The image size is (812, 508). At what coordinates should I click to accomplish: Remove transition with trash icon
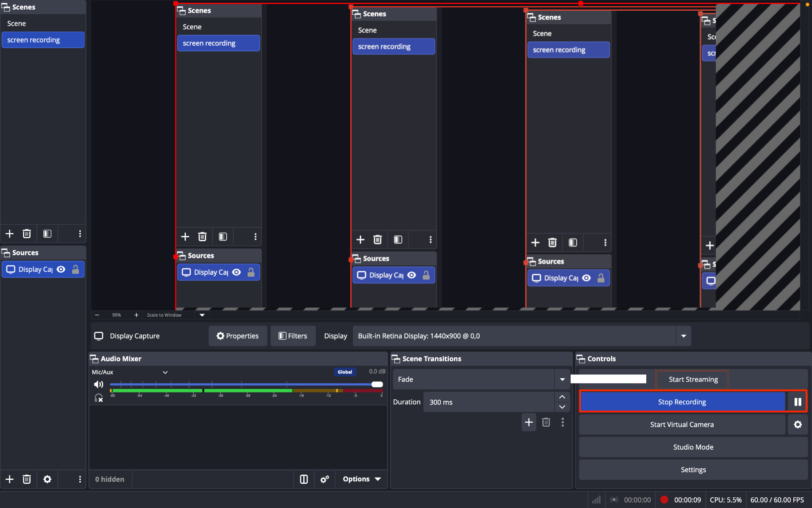pos(546,422)
